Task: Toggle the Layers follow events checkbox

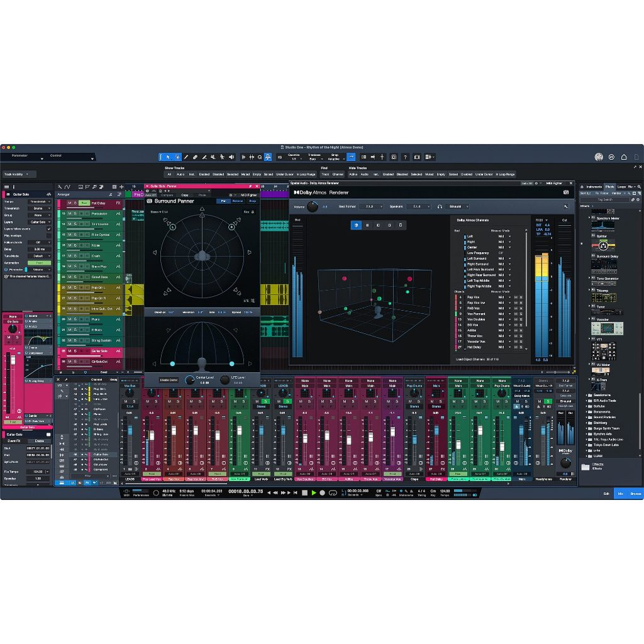Action: (x=49, y=229)
